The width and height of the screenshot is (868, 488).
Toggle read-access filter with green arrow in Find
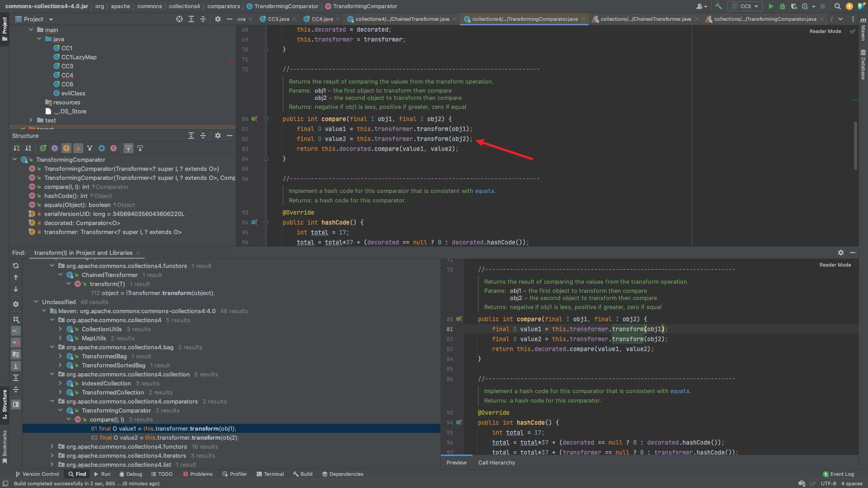pyautogui.click(x=16, y=331)
